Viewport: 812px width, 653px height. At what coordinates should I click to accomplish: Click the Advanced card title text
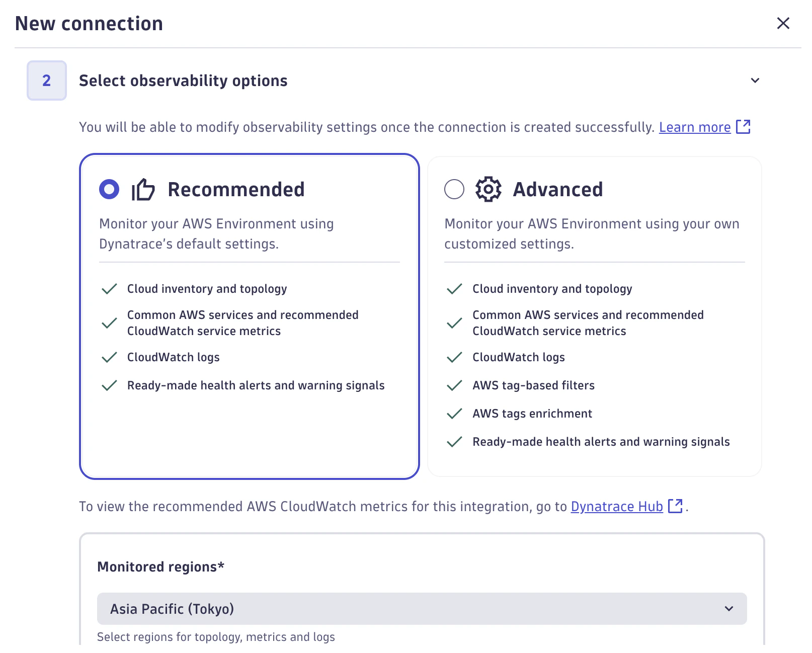[x=558, y=190]
